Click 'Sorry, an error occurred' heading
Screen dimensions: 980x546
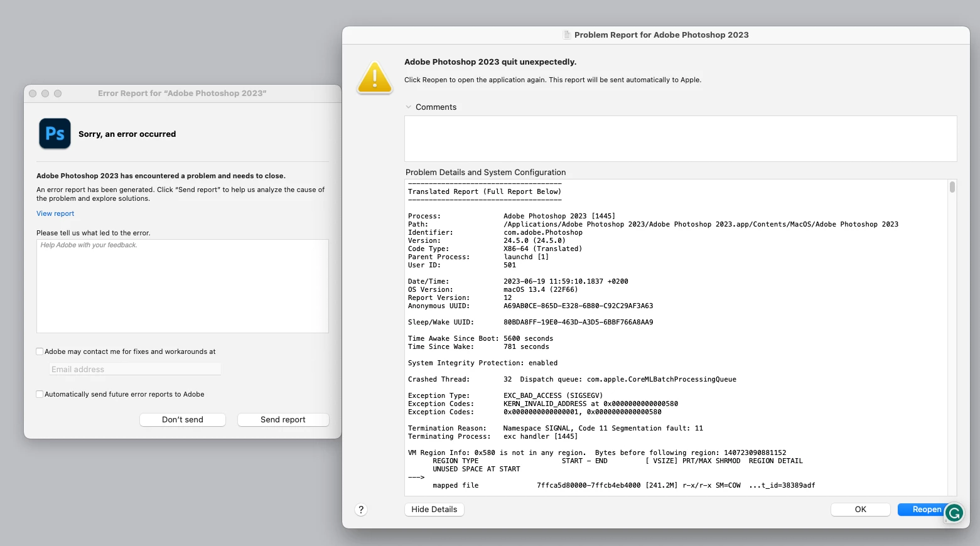tap(127, 134)
